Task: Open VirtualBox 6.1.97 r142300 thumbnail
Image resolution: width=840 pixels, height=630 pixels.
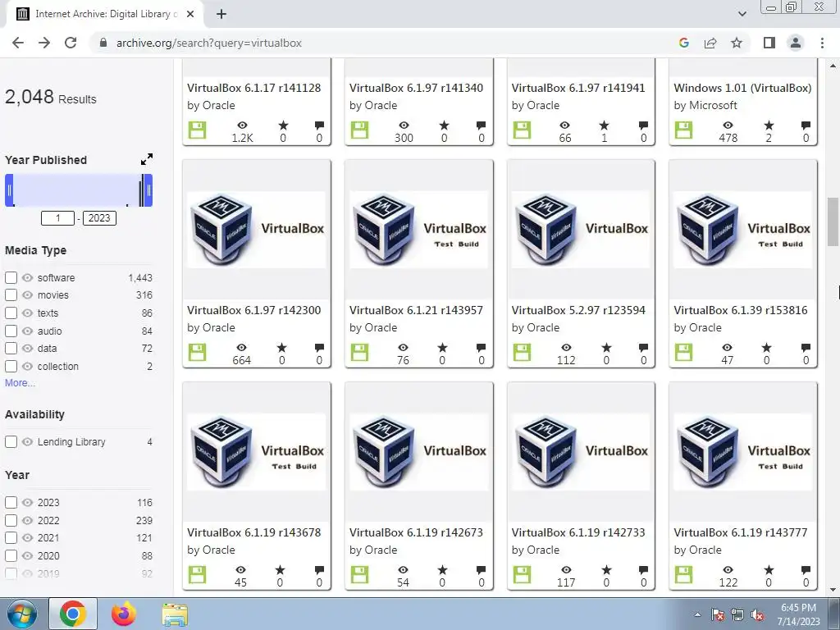Action: point(257,230)
